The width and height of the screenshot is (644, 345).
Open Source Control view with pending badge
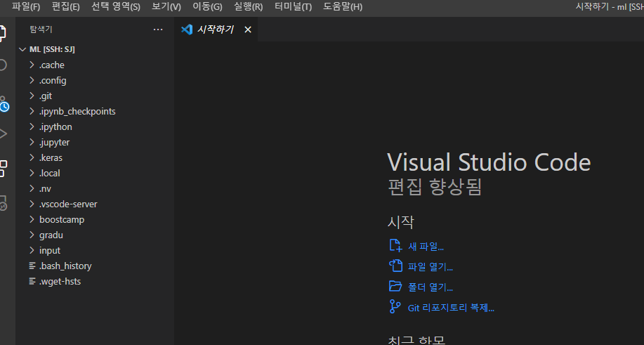4,103
